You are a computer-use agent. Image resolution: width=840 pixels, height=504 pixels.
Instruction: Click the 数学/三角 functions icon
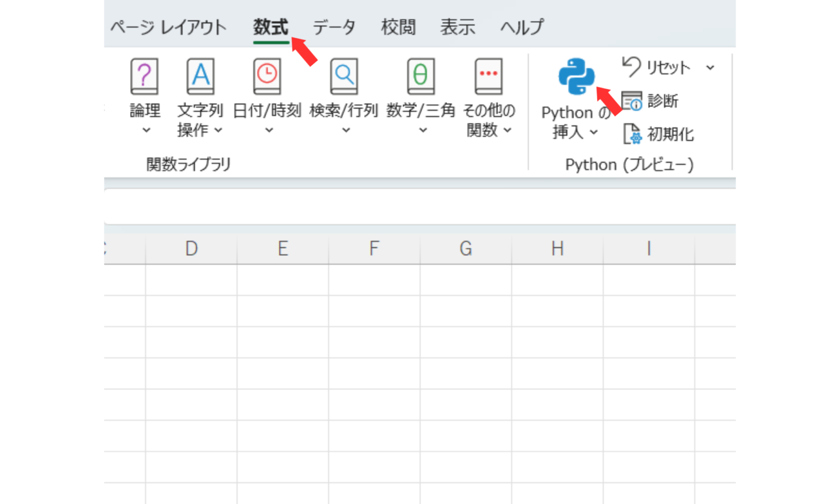pos(421,77)
